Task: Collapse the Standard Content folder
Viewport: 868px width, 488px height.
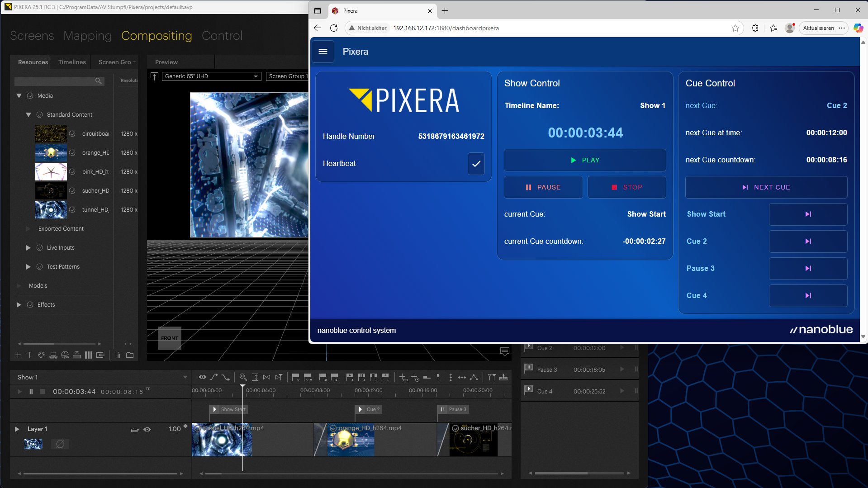Action: point(28,115)
